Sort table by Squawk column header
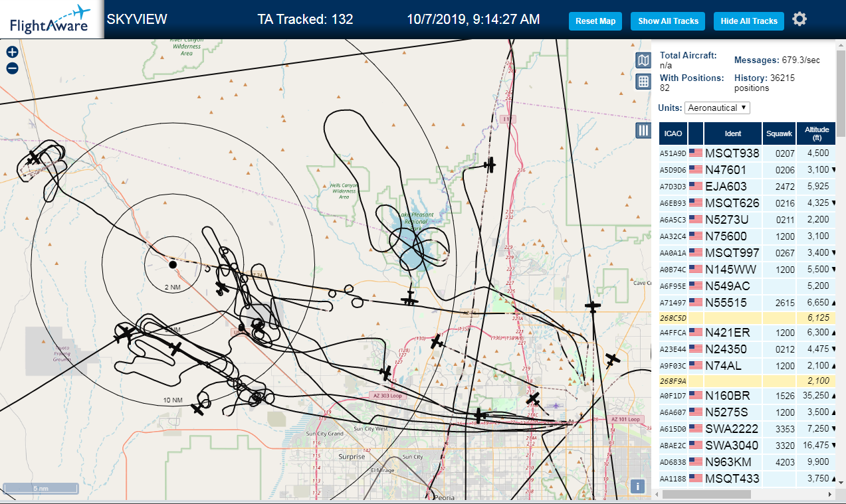This screenshot has width=846, height=504. click(x=779, y=133)
